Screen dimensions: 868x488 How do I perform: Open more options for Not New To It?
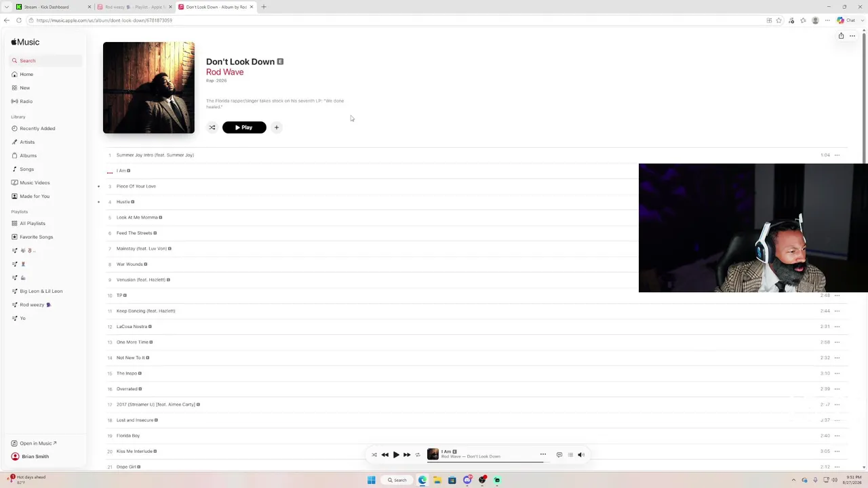pyautogui.click(x=837, y=358)
